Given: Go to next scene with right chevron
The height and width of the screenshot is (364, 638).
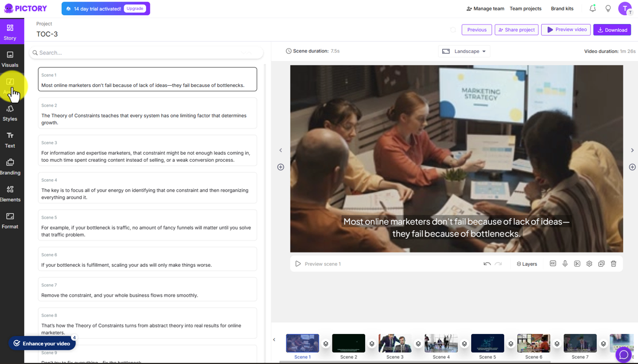Looking at the screenshot, I should click(632, 150).
